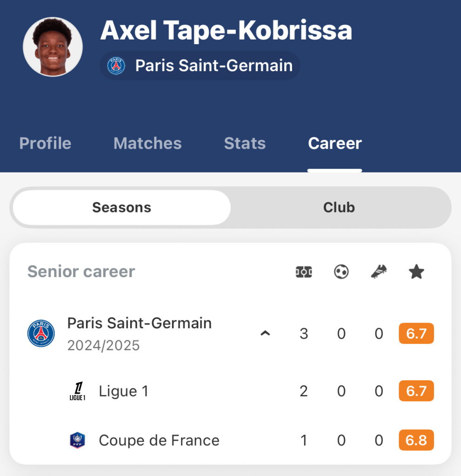Click the PSG crest in the 2024/2025 row

[41, 333]
